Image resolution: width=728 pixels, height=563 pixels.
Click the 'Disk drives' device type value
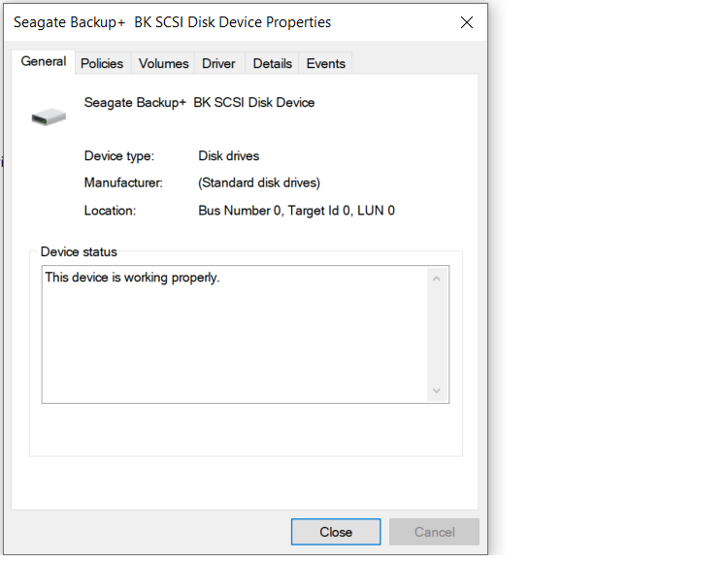(228, 156)
